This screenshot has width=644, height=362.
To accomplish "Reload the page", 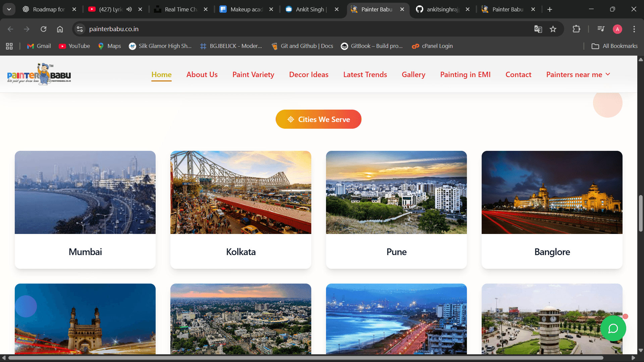I will (x=44, y=29).
